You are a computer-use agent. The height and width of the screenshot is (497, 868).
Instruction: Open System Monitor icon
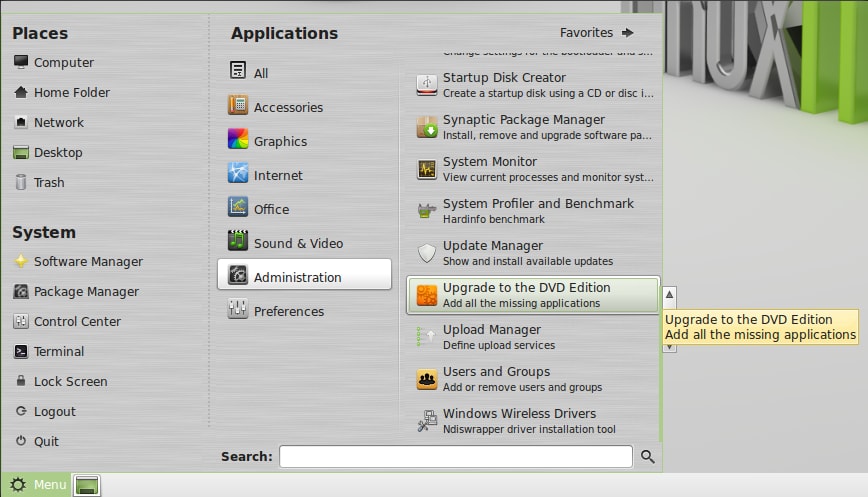427,169
